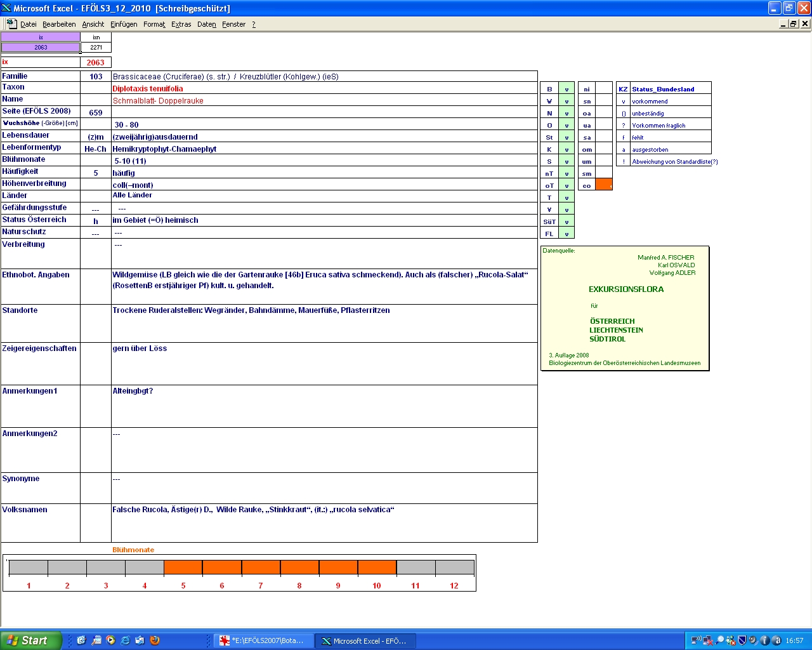
Task: Click the round 'a' tray icon
Action: click(x=776, y=640)
